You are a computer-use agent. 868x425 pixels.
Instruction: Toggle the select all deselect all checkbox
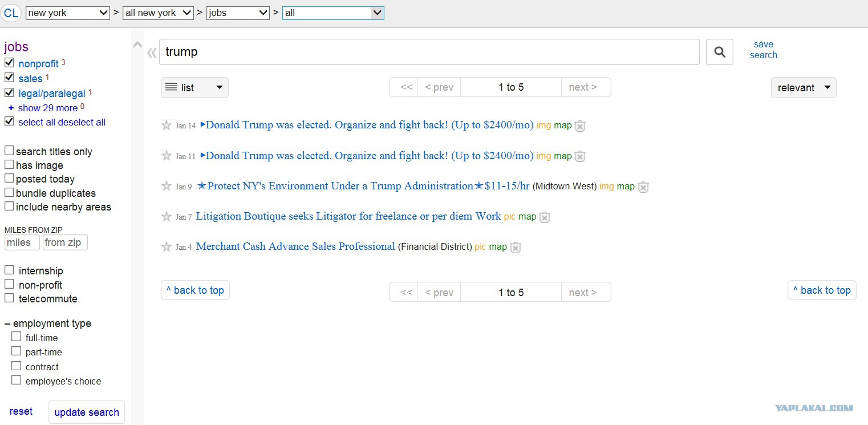pyautogui.click(x=9, y=122)
